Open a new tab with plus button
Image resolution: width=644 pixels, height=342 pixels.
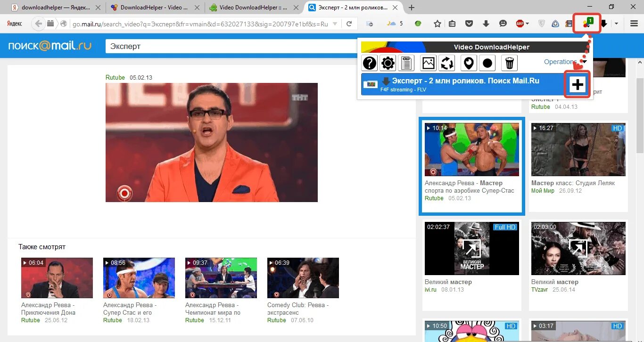(412, 8)
